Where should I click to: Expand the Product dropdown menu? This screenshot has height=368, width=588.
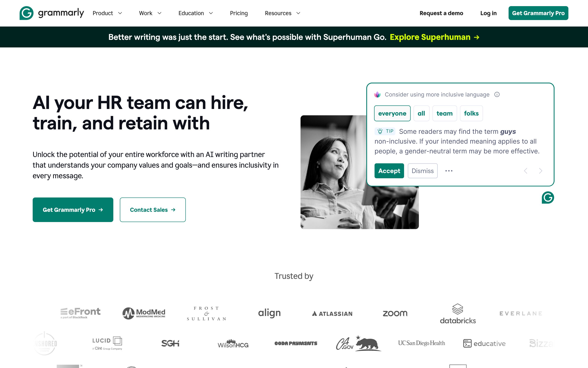tap(107, 13)
